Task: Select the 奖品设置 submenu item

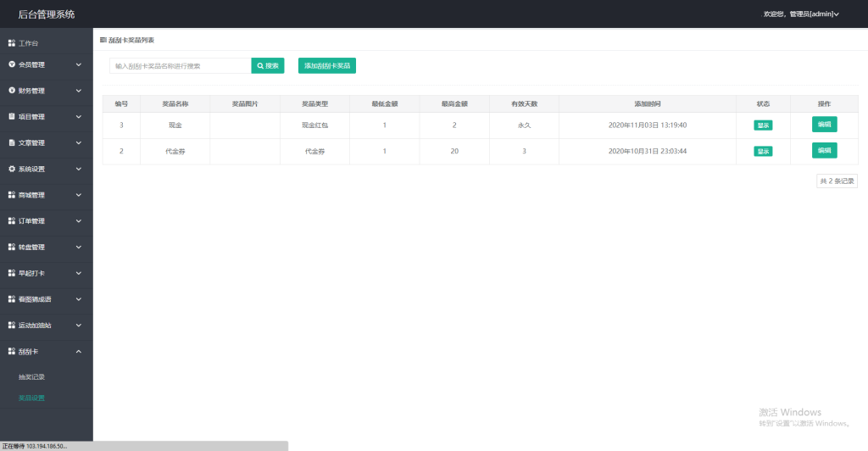Action: 31,398
